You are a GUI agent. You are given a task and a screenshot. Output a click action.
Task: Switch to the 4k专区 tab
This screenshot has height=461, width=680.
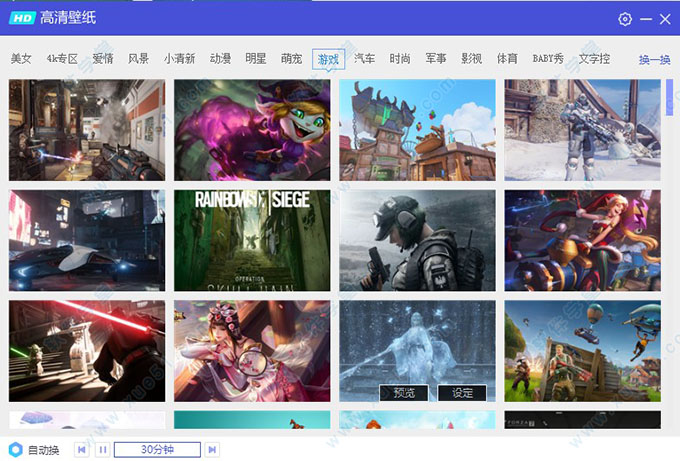[x=62, y=59]
